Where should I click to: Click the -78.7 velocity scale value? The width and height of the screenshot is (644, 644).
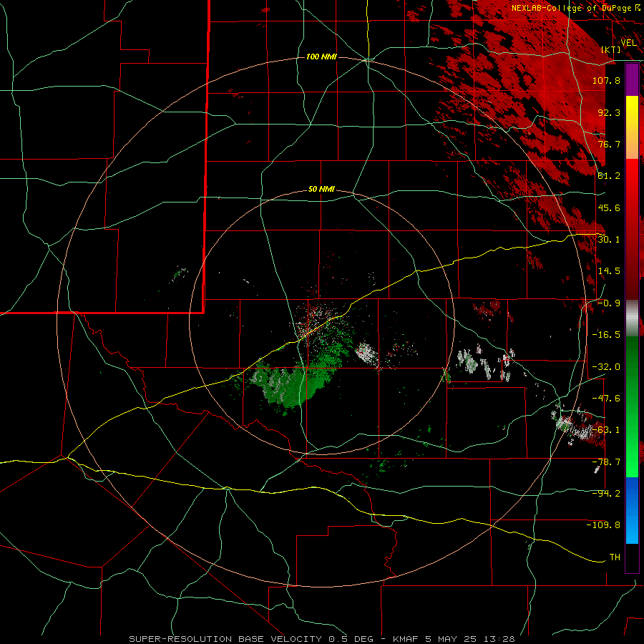(x=606, y=462)
